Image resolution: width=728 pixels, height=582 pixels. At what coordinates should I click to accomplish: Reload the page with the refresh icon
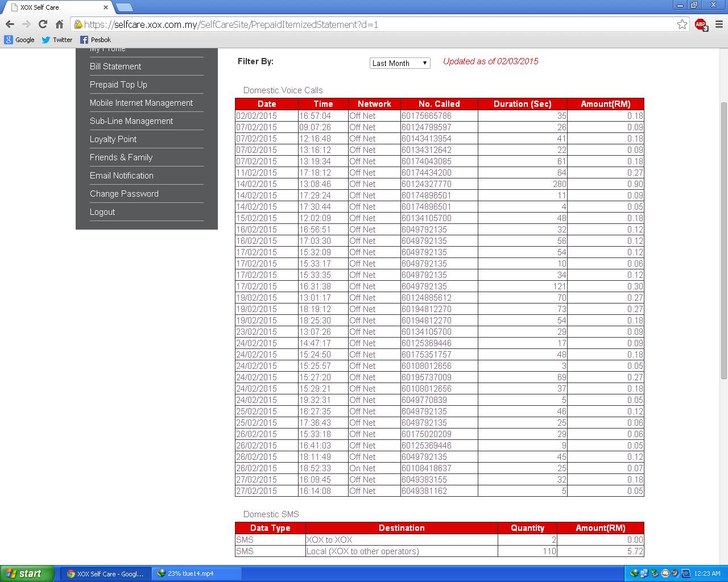[43, 24]
